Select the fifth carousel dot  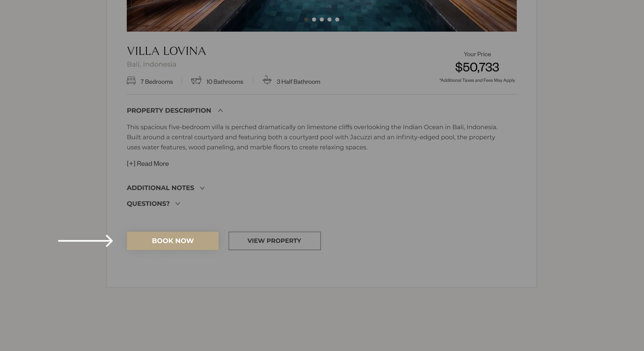337,20
